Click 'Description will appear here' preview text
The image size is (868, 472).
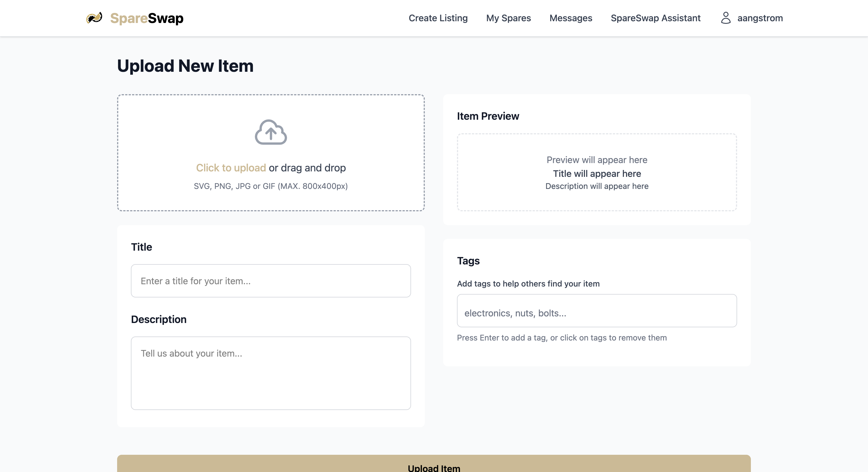[x=596, y=186]
